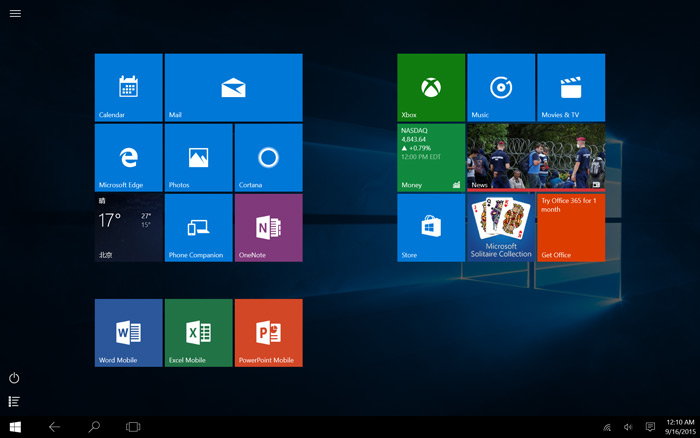
Task: Open the News live tile photo
Action: [x=536, y=156]
